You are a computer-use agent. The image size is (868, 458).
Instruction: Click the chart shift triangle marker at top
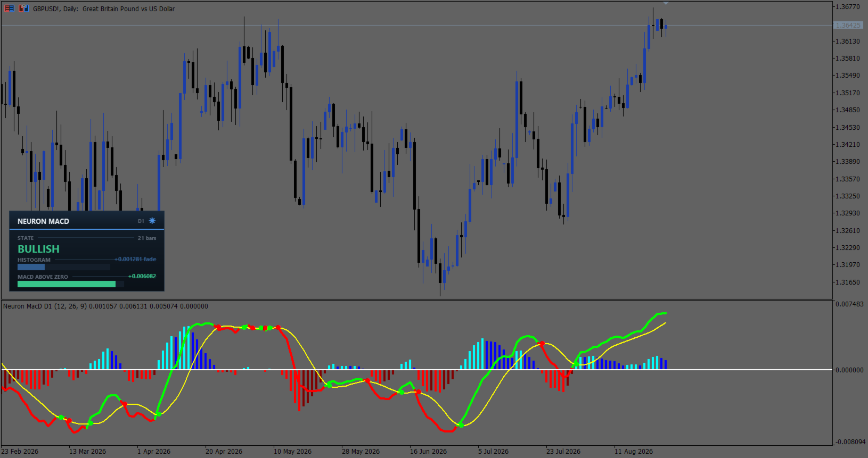(x=666, y=3)
